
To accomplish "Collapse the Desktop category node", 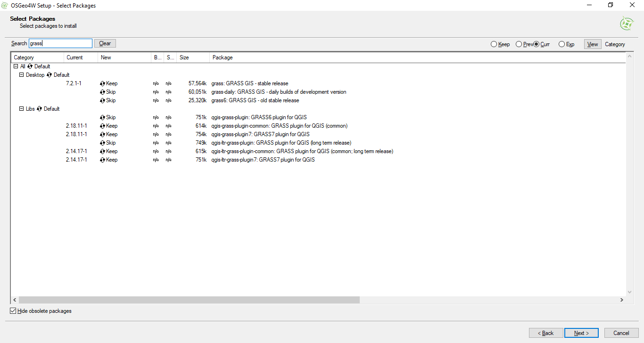I will click(21, 75).
